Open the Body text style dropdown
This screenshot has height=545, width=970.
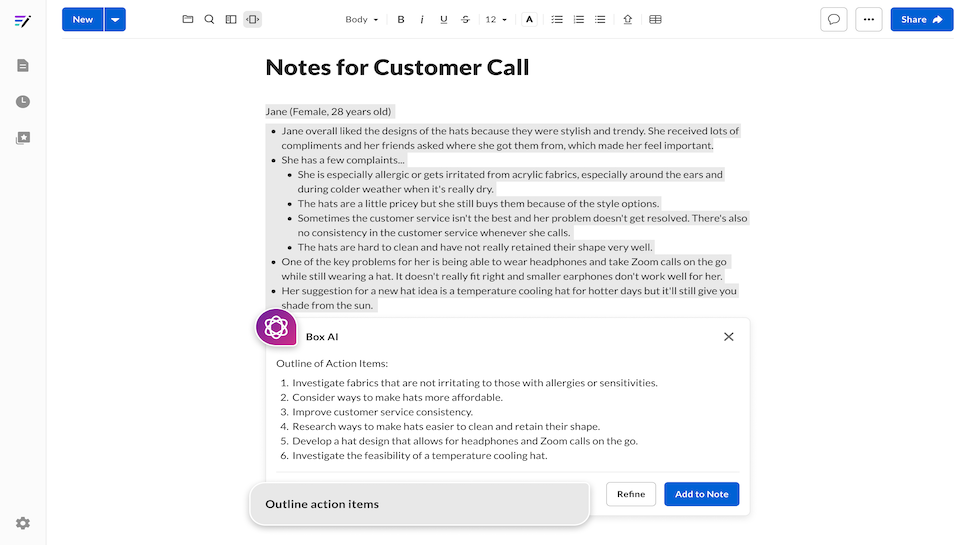click(x=361, y=19)
